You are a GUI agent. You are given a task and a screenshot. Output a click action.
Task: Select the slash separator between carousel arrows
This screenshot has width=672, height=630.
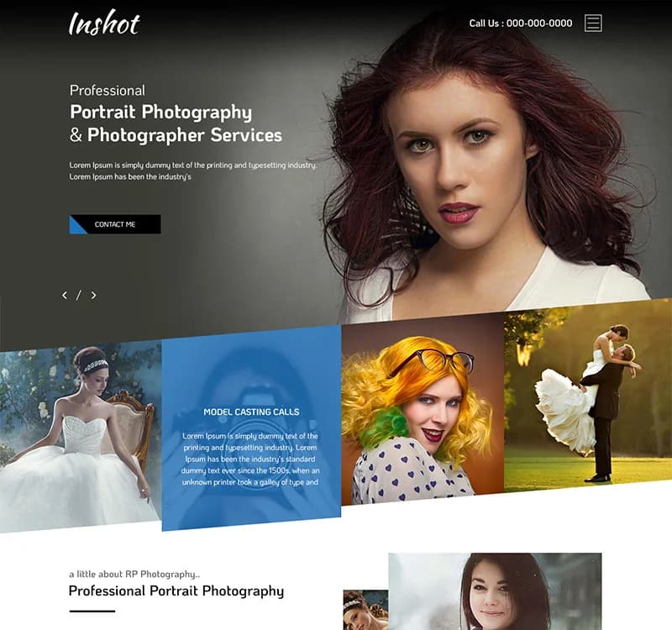click(78, 296)
